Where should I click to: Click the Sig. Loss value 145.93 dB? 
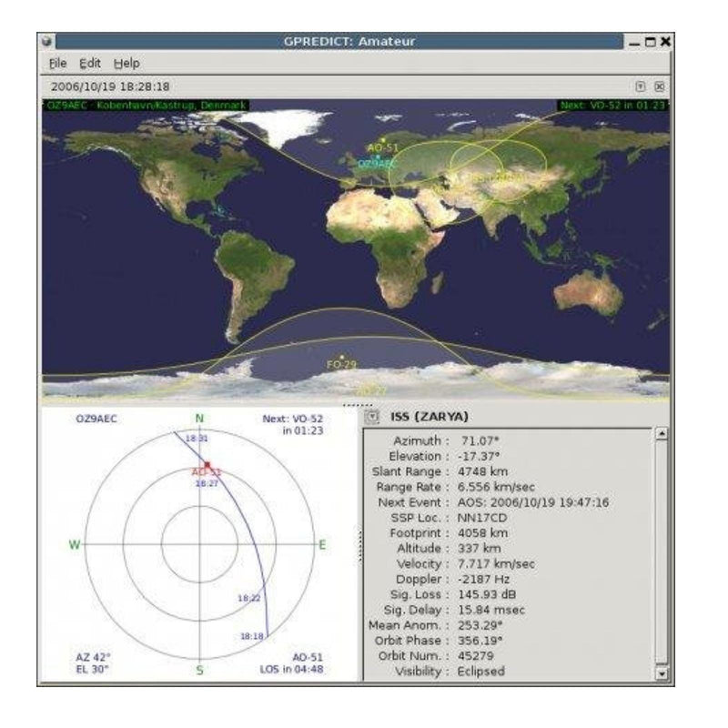[x=487, y=595]
